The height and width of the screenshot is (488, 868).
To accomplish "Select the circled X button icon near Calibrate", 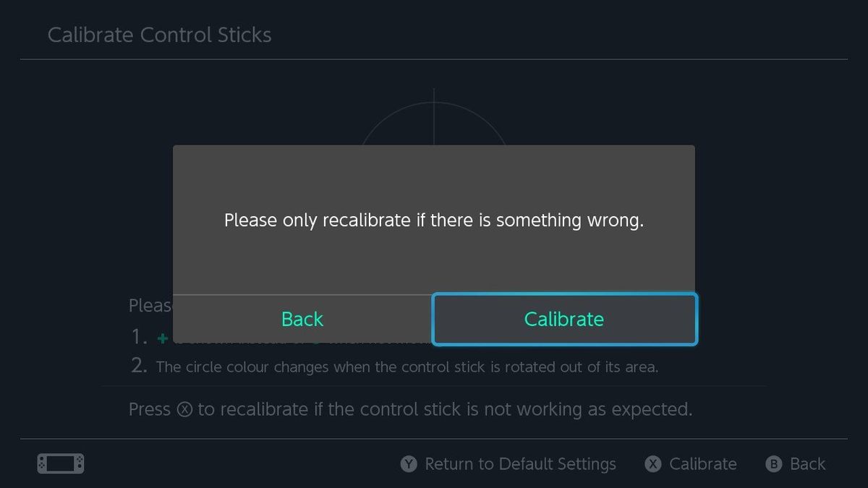I will coord(652,463).
